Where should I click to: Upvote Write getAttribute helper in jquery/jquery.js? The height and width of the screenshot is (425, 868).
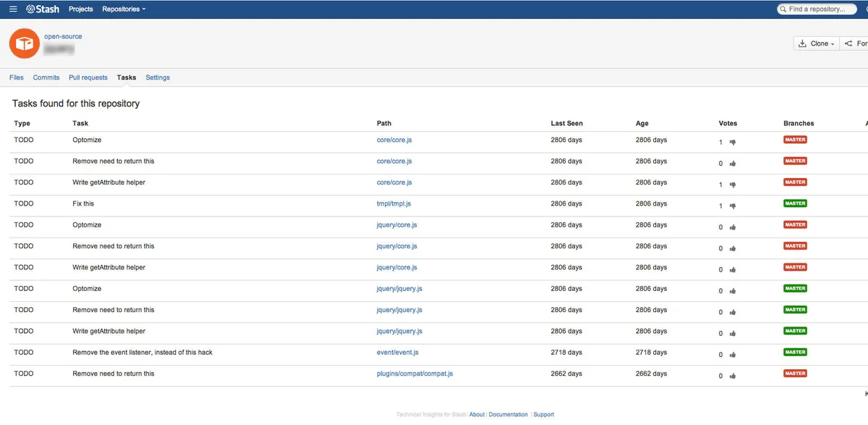tap(733, 334)
